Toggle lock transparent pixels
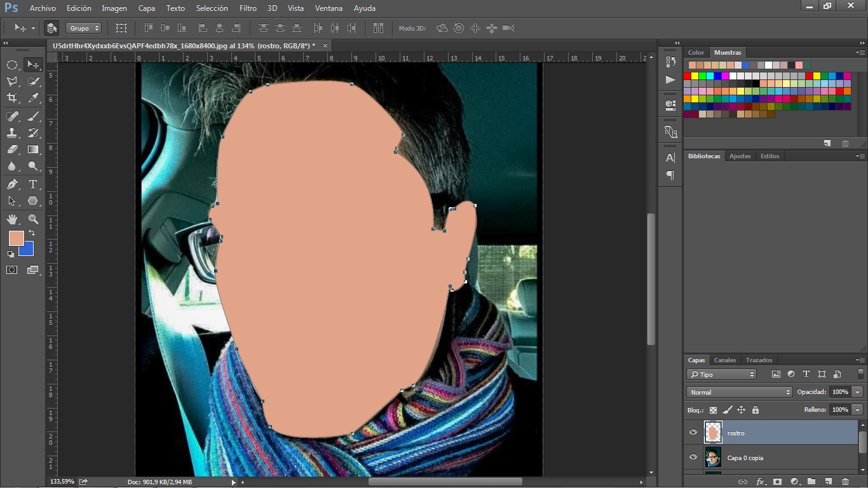This screenshot has width=868, height=488. click(713, 410)
